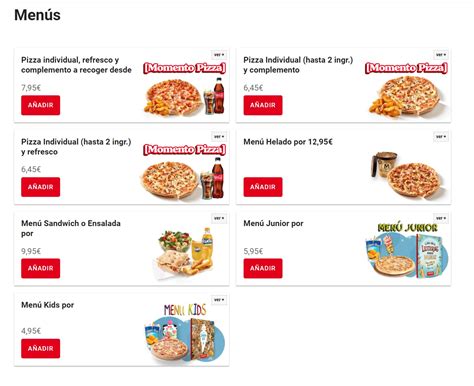This screenshot has height=386, width=474.
Task: Expand 'ver' on pizza, refresco y complemento card
Action: (x=219, y=55)
